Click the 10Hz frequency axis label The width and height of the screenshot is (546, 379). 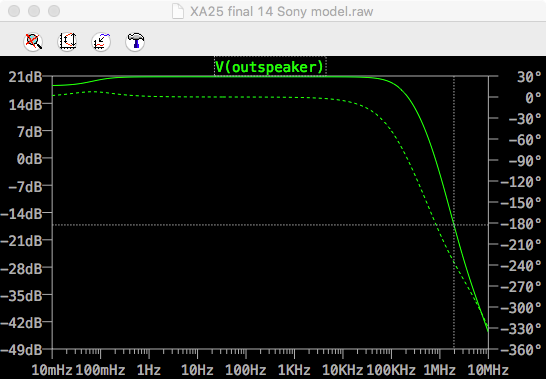click(197, 370)
